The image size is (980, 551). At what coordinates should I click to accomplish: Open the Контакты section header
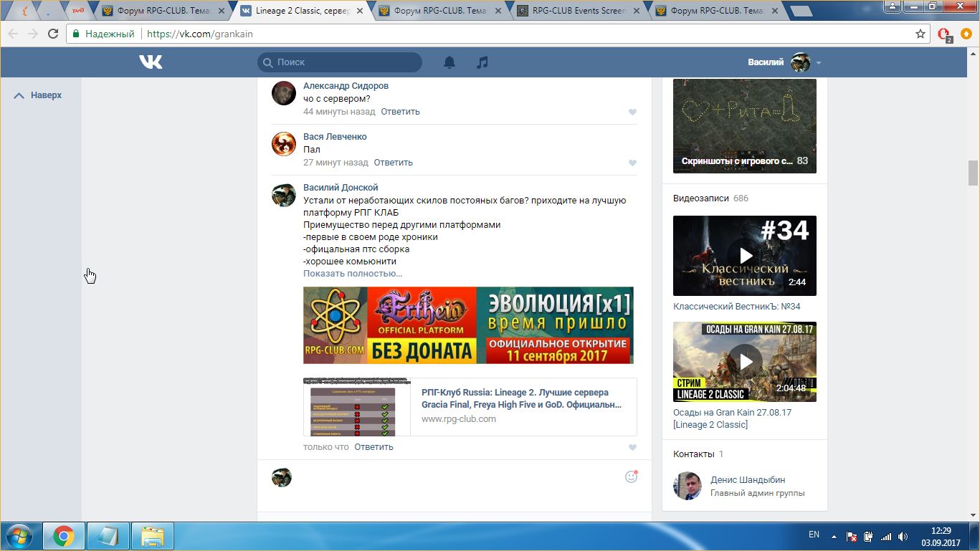(698, 454)
